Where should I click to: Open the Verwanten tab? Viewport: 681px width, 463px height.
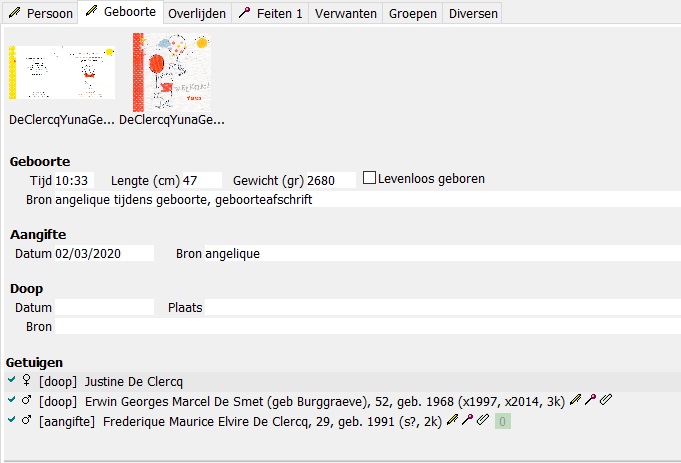[345, 14]
